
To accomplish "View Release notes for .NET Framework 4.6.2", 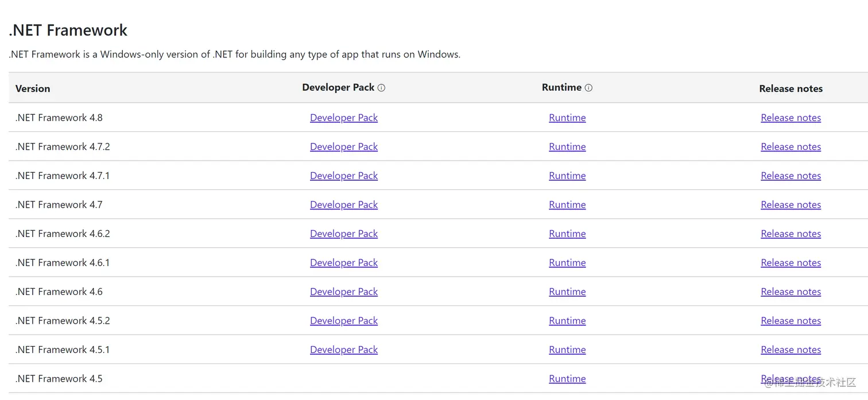I will 790,234.
